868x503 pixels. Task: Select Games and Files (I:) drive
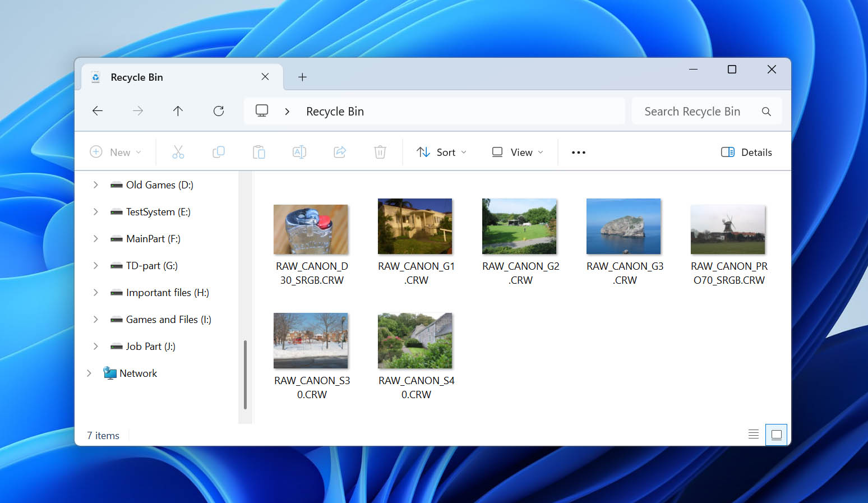point(168,319)
